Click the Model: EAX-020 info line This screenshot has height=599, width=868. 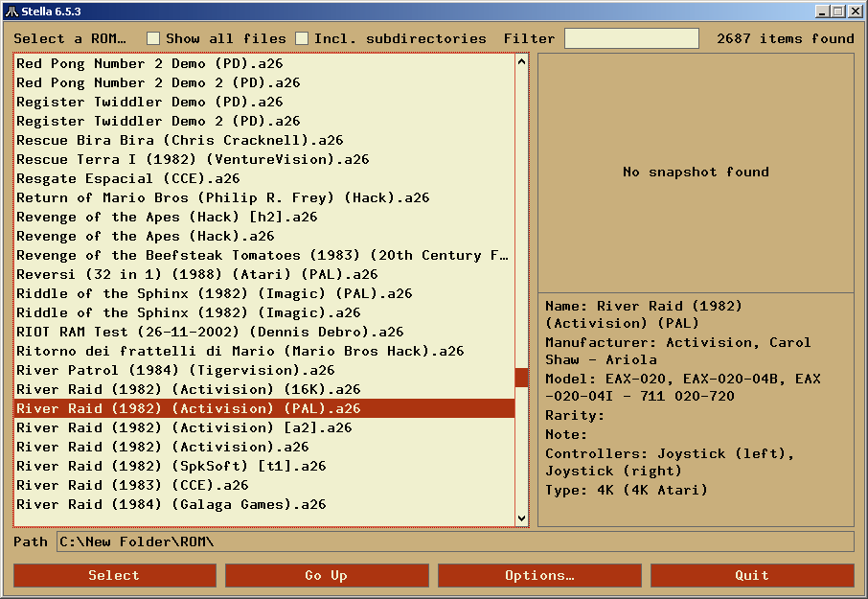point(683,387)
